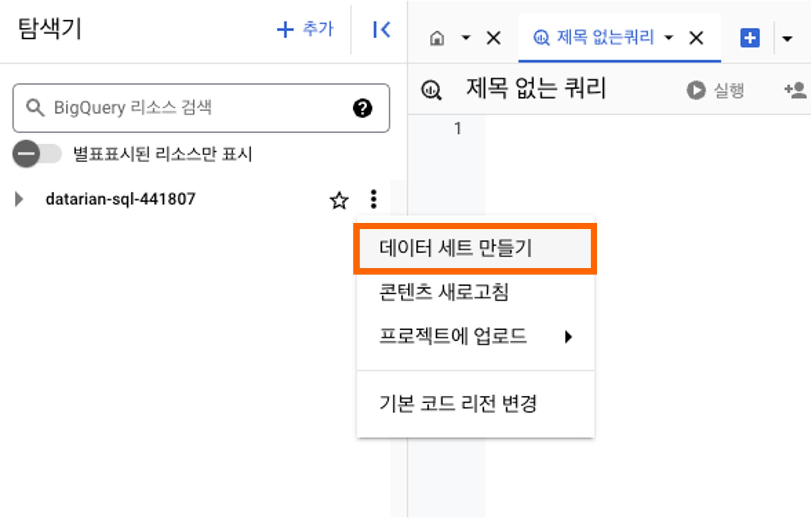Close the 제목 없는쿼리 tab
This screenshot has height=518, width=812.
tap(696, 38)
